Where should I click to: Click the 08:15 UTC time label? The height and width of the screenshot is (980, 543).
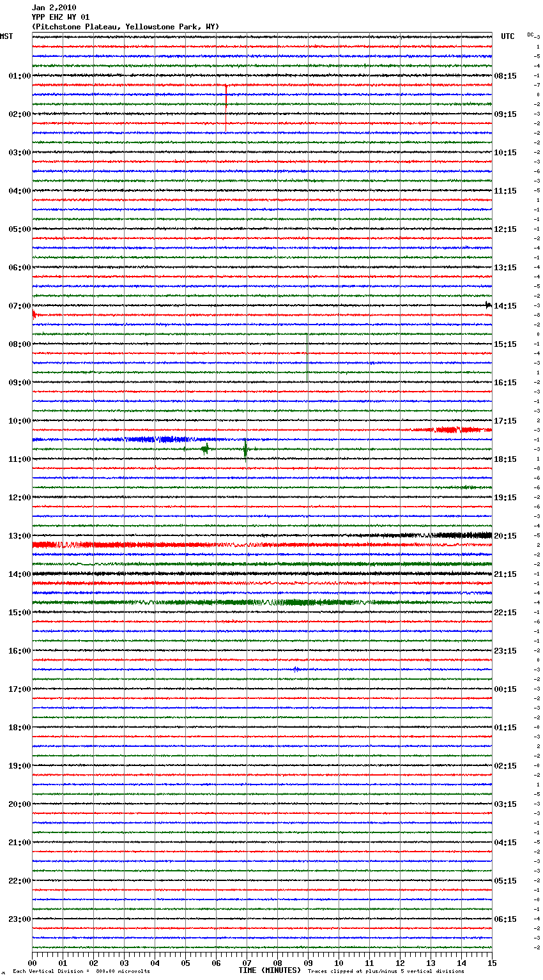point(505,76)
